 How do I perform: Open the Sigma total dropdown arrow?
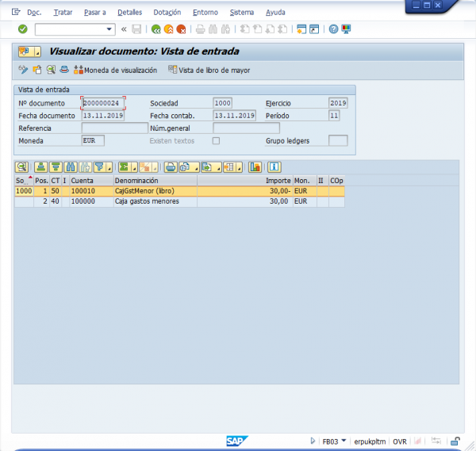click(x=134, y=167)
